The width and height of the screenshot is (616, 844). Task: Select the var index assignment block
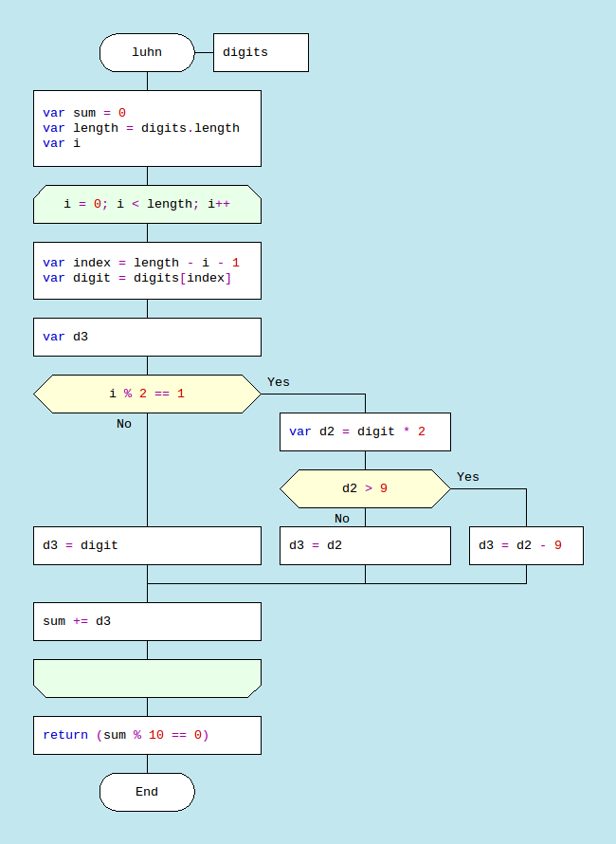[x=147, y=270]
